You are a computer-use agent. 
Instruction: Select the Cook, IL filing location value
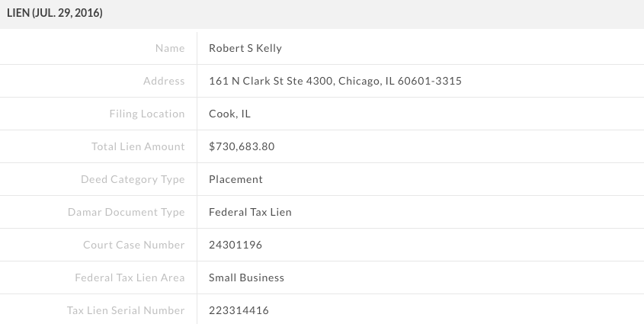[x=229, y=114]
